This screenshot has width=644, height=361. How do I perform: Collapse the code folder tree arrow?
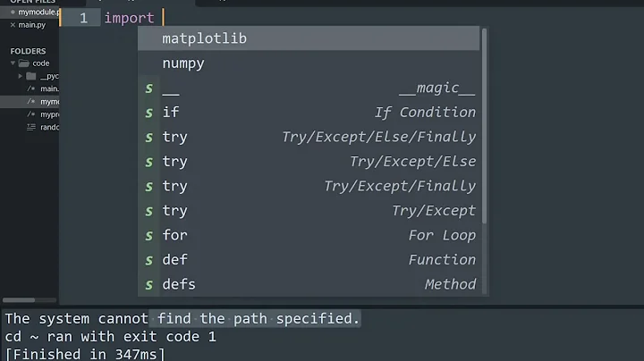point(13,63)
